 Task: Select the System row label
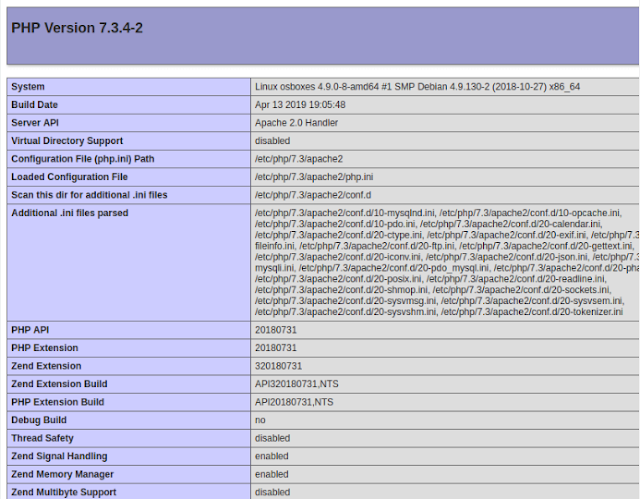coord(28,86)
